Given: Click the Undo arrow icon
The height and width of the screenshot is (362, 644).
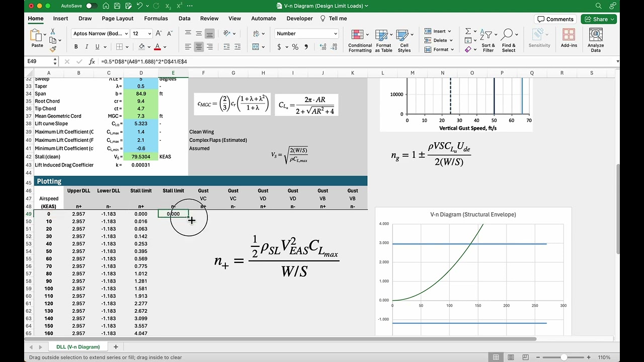Looking at the screenshot, I should point(139,6).
